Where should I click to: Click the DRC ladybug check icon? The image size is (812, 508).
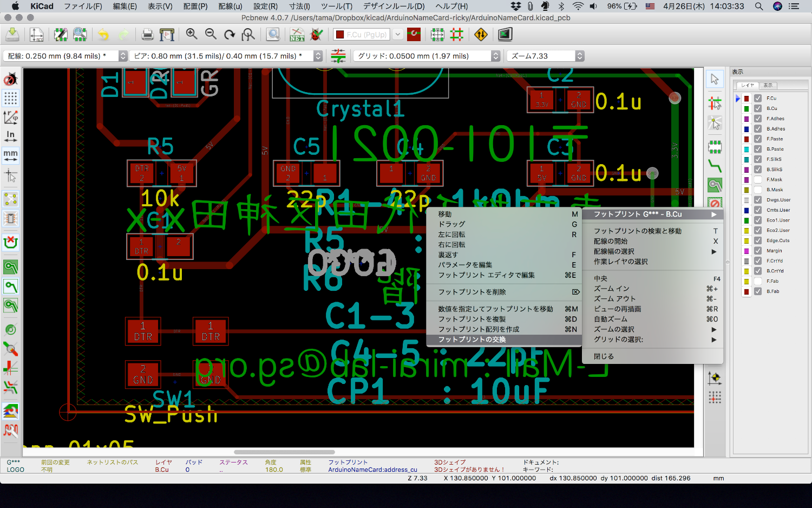317,35
